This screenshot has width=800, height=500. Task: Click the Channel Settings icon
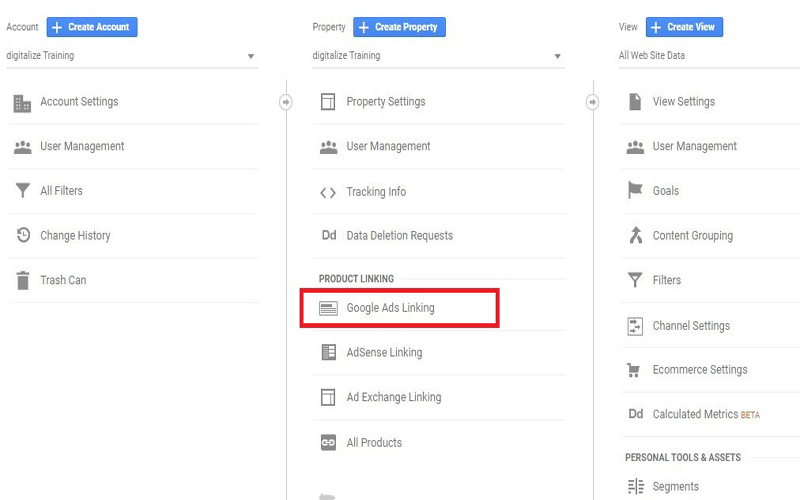(x=634, y=326)
